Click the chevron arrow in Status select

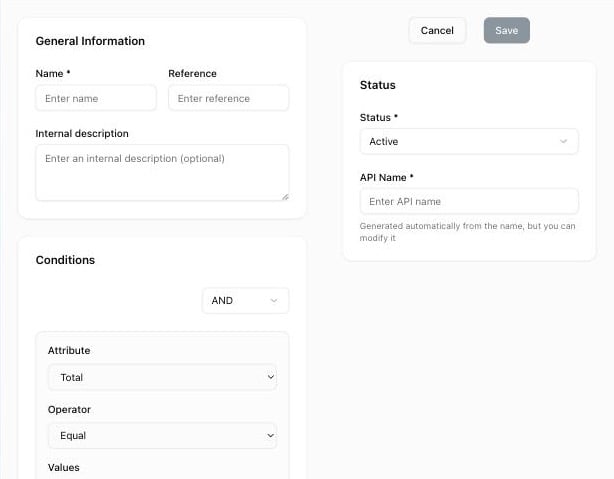pos(563,141)
